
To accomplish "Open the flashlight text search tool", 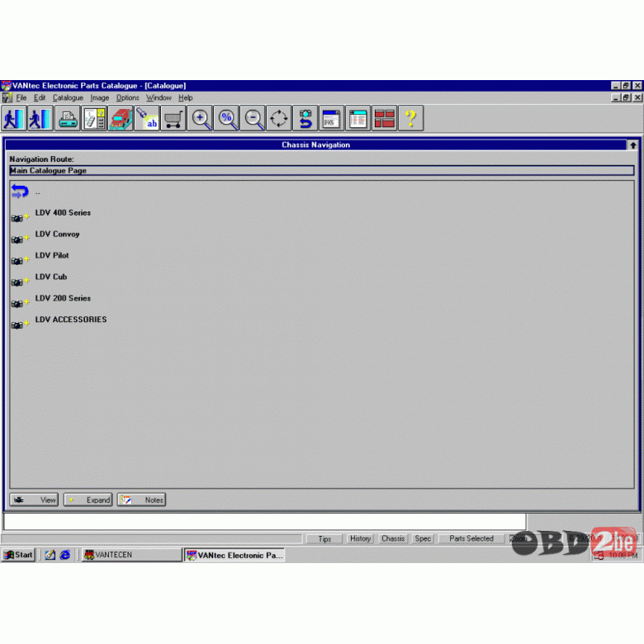I will [x=147, y=119].
